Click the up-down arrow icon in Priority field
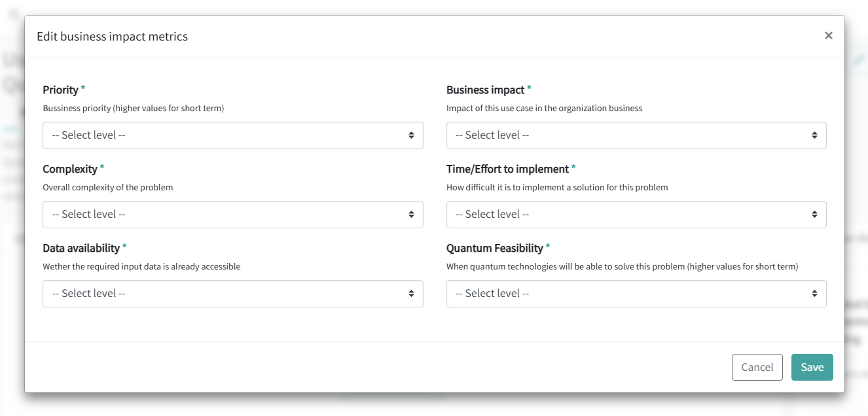The image size is (868, 416). pos(411,135)
